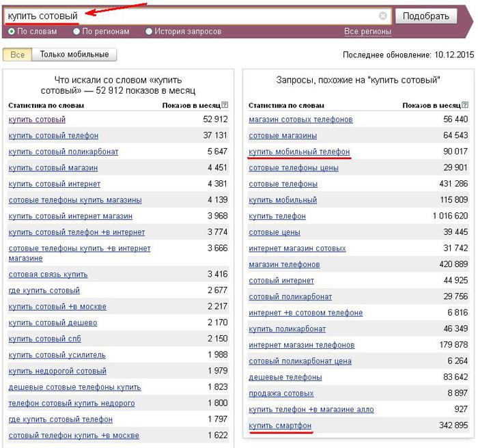Open the "интернет магазин телефонов" link
The height and width of the screenshot is (448, 478).
point(302,345)
